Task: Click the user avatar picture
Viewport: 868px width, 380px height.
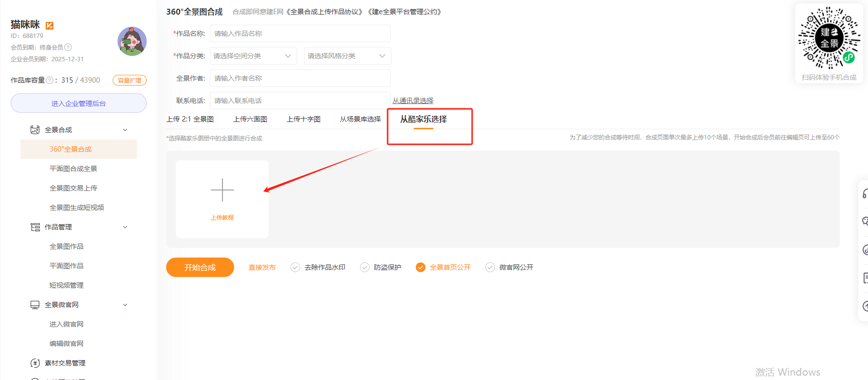Action: pyautogui.click(x=132, y=41)
